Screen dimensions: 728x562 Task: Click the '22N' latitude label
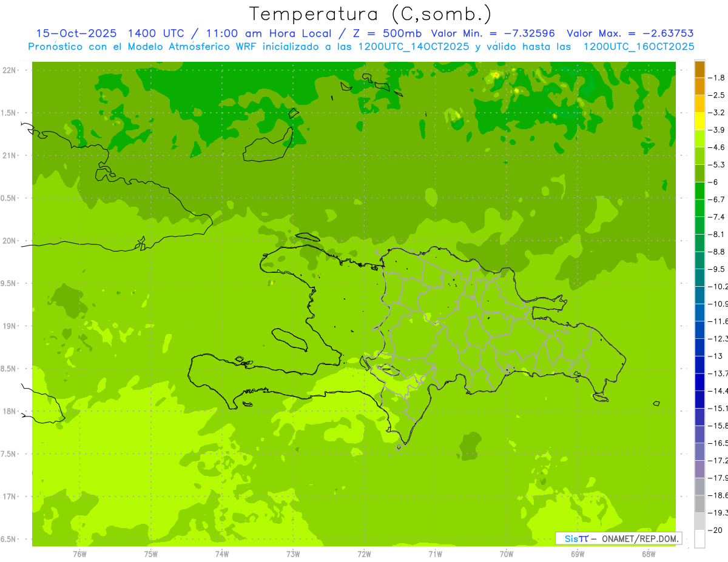pyautogui.click(x=9, y=70)
